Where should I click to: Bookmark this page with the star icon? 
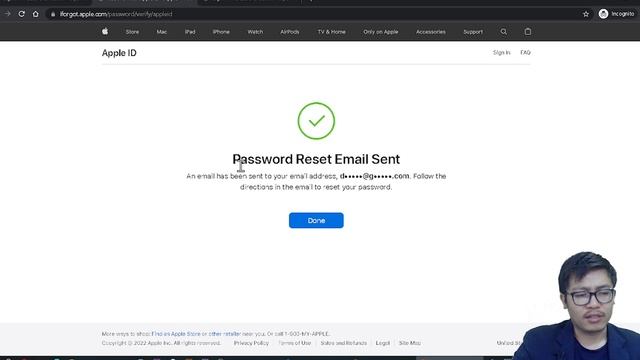tap(586, 14)
